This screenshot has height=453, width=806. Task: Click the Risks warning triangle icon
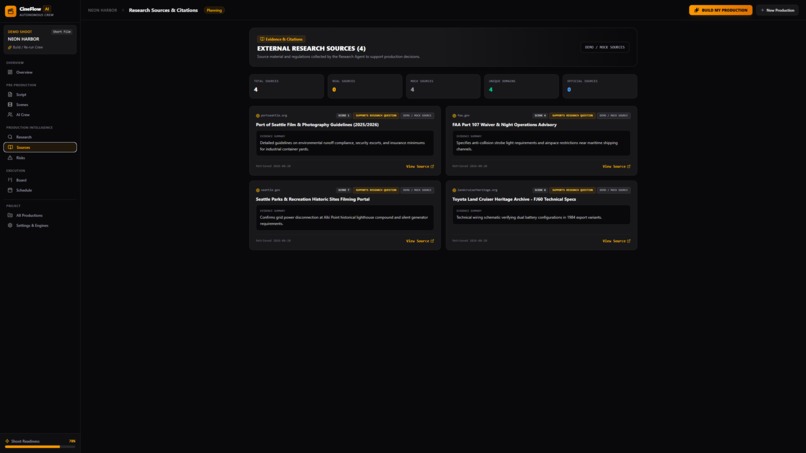pos(10,158)
